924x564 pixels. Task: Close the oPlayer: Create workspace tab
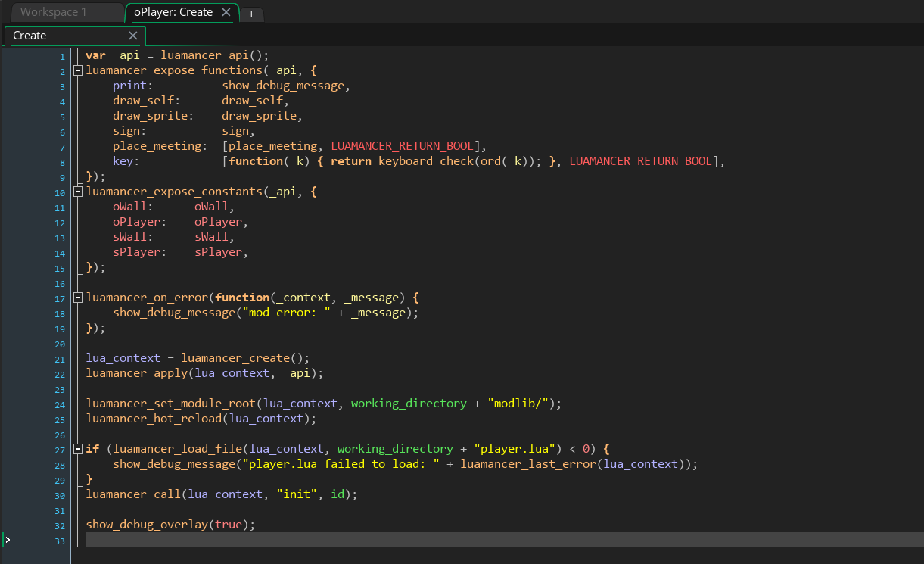[226, 12]
